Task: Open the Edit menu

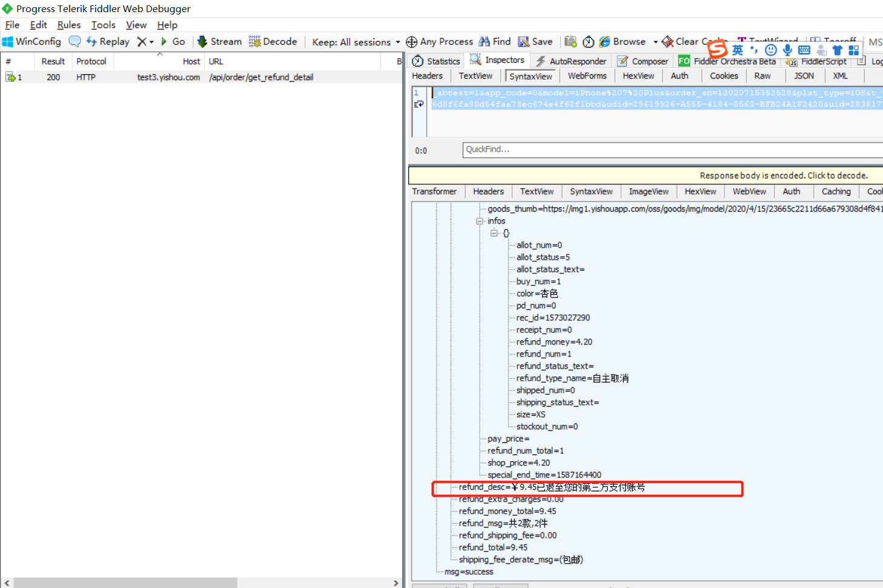Action: pos(38,25)
